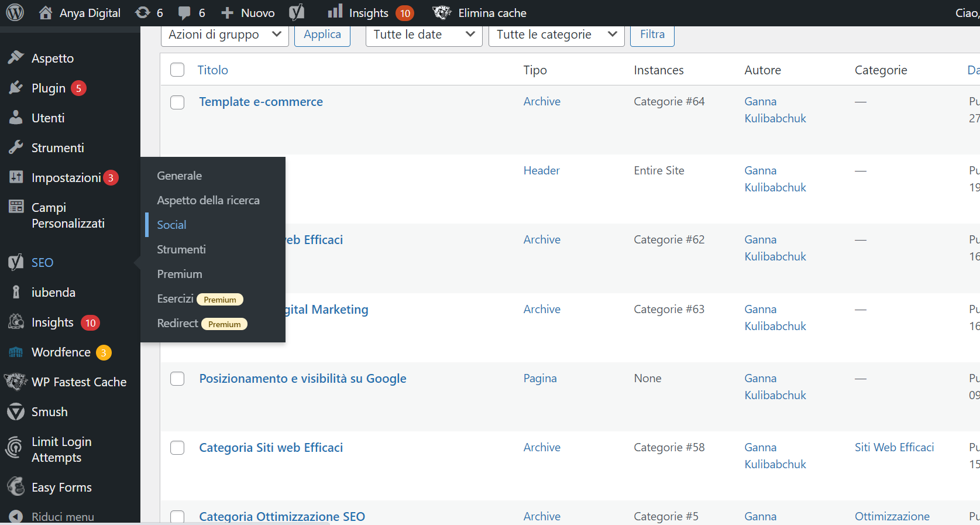
Task: Click the Smush sidebar icon
Action: coord(16,412)
